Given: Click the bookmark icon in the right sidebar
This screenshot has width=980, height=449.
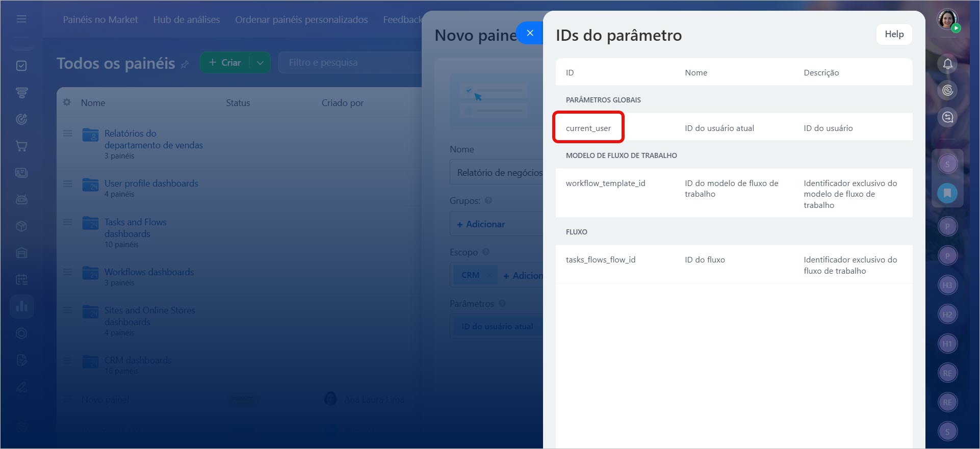Looking at the screenshot, I should (x=947, y=193).
